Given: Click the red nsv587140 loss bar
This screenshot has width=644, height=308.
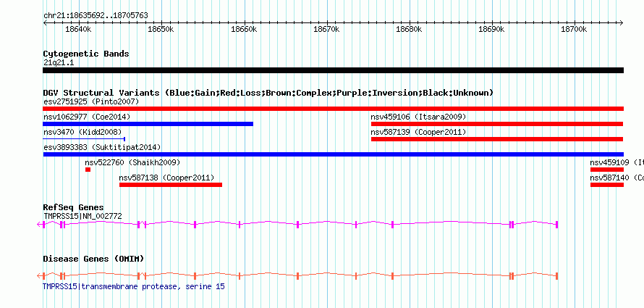Looking at the screenshot, I should (x=607, y=185).
